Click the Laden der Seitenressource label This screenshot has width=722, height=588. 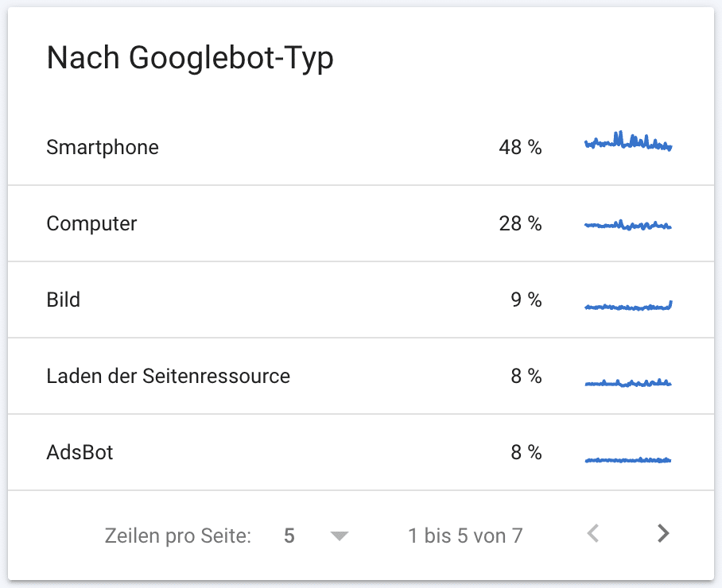[169, 376]
